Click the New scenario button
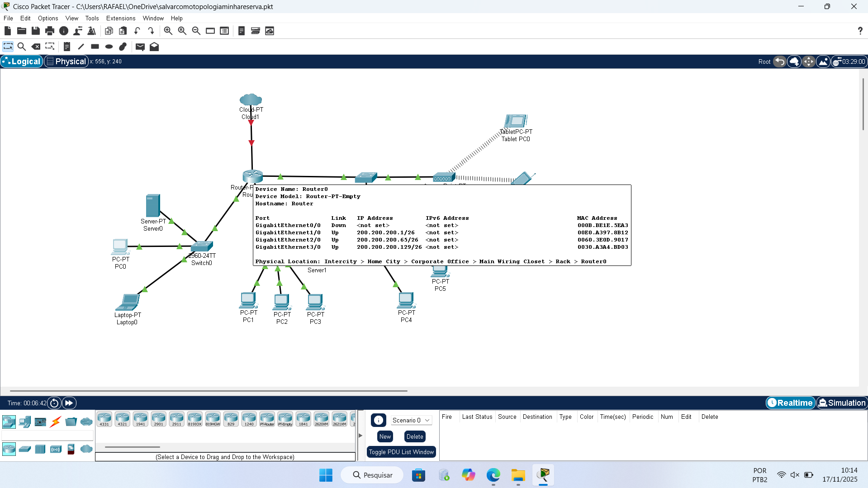Image resolution: width=868 pixels, height=488 pixels. click(x=385, y=436)
